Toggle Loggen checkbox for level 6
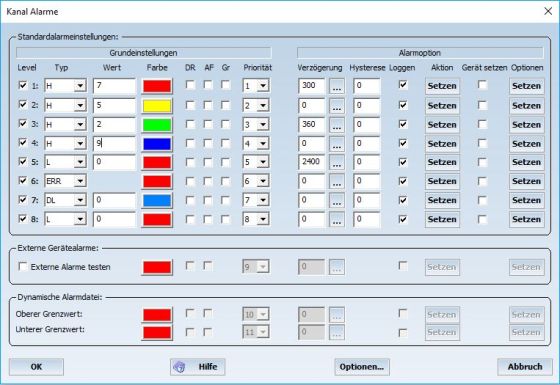Image resolution: width=560 pixels, height=385 pixels. click(403, 181)
